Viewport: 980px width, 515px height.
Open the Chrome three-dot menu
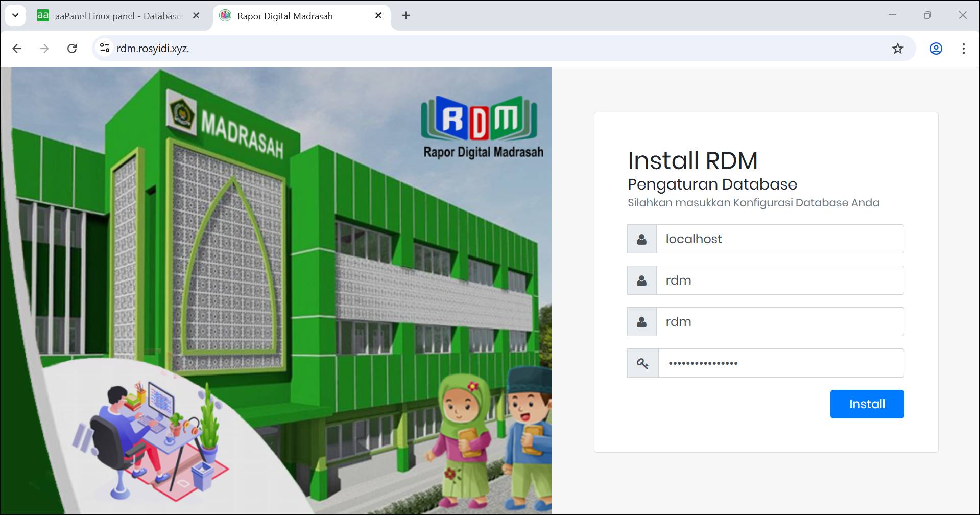[x=963, y=49]
